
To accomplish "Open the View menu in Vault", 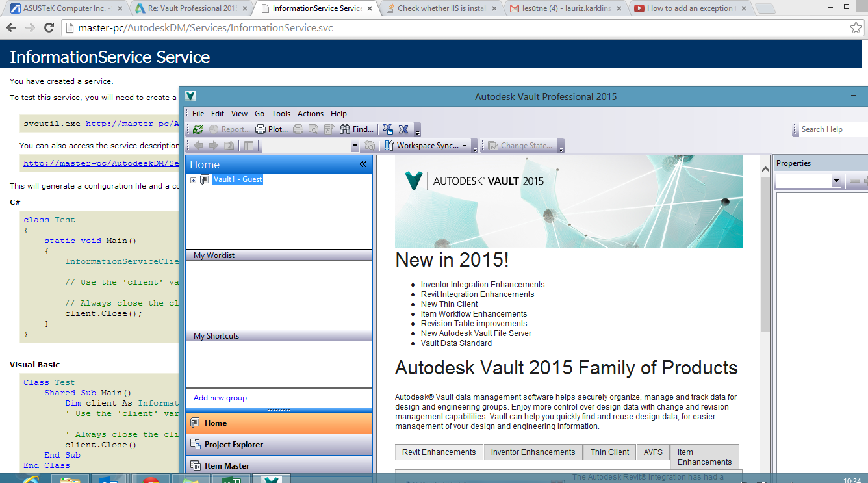I will coord(239,113).
